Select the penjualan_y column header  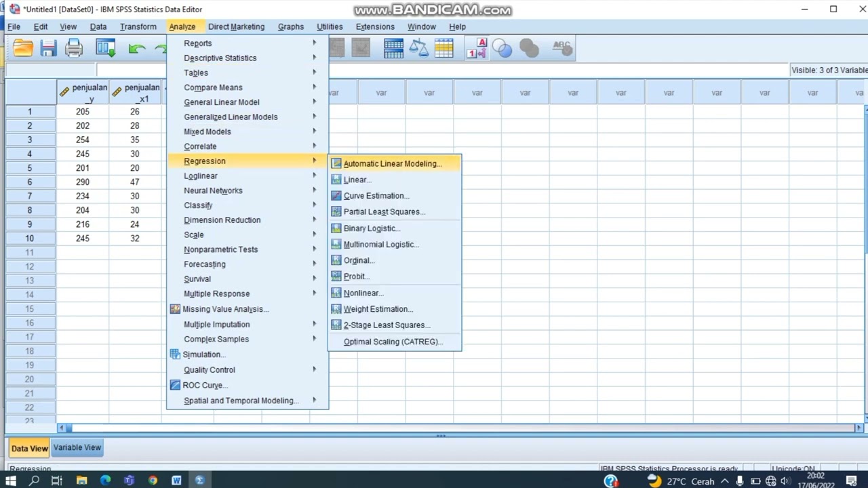83,93
